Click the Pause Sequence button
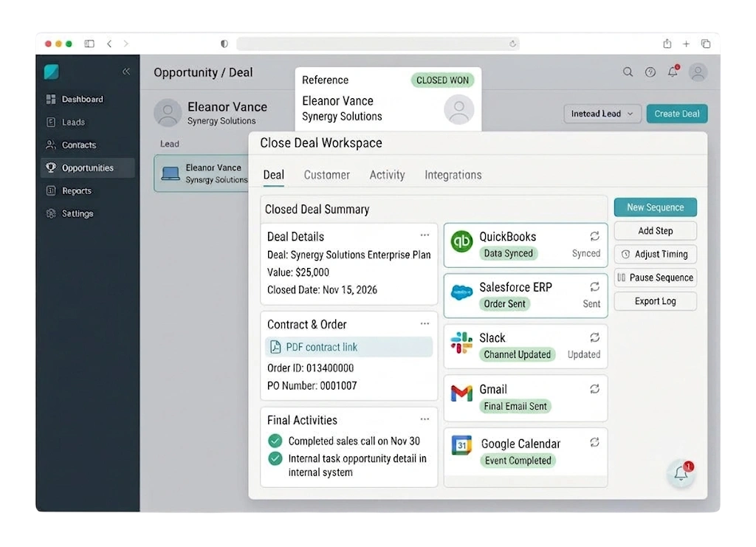The image size is (756, 547). 656,278
